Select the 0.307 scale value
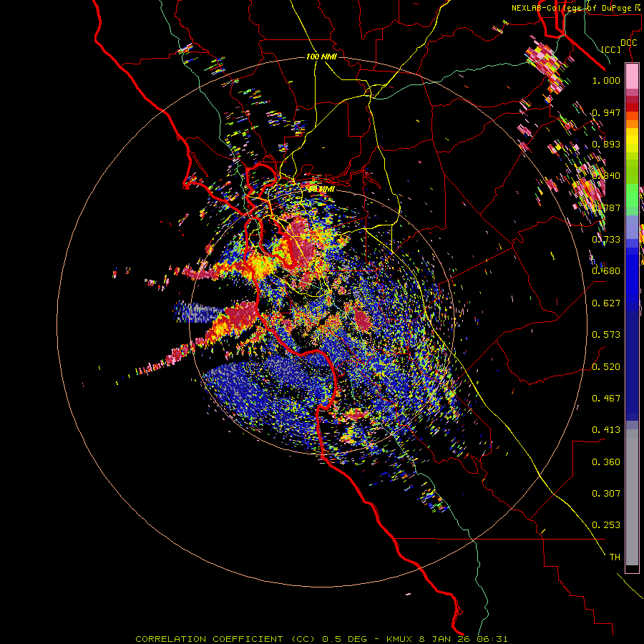This screenshot has height=644, width=644. click(606, 493)
